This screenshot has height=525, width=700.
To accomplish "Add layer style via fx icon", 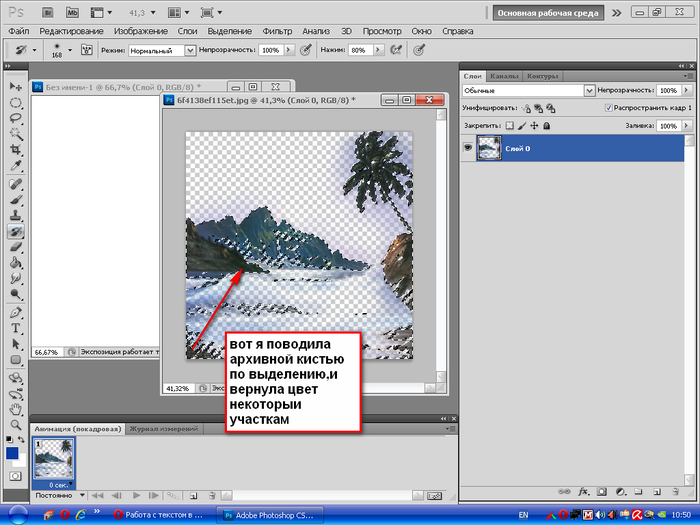I will 583,492.
